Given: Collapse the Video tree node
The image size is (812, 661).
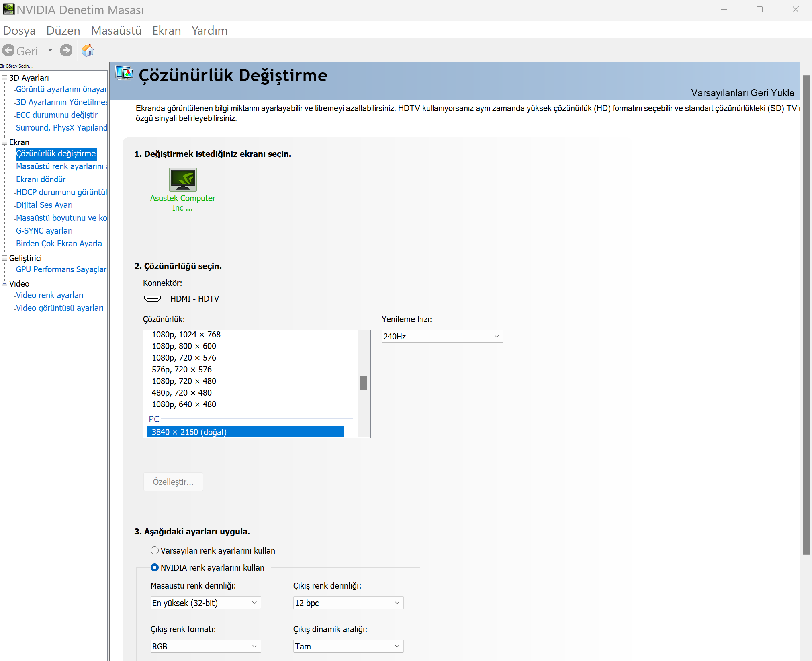Looking at the screenshot, I should click(5, 283).
